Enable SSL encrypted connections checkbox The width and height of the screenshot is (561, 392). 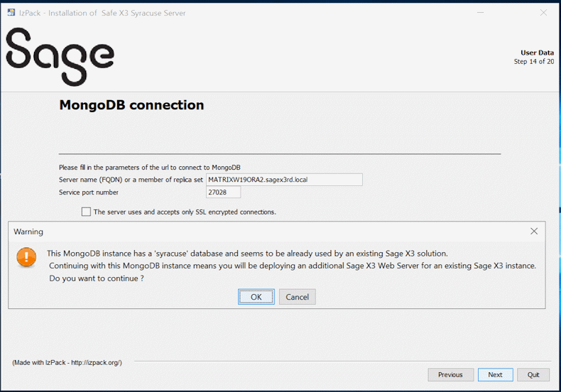click(x=86, y=212)
